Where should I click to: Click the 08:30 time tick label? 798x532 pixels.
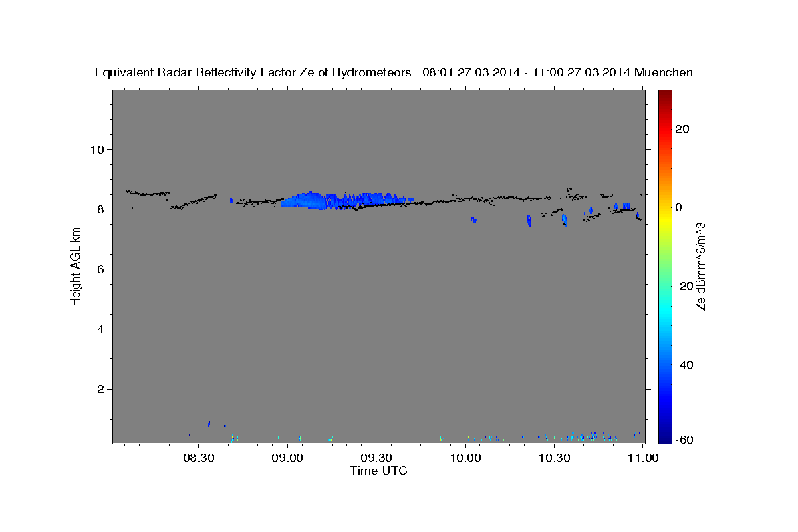pyautogui.click(x=199, y=458)
